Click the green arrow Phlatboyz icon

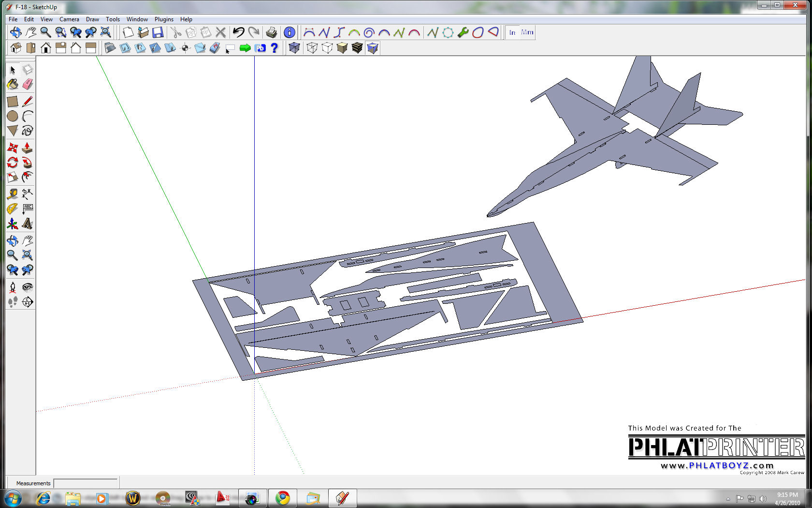[x=245, y=48]
